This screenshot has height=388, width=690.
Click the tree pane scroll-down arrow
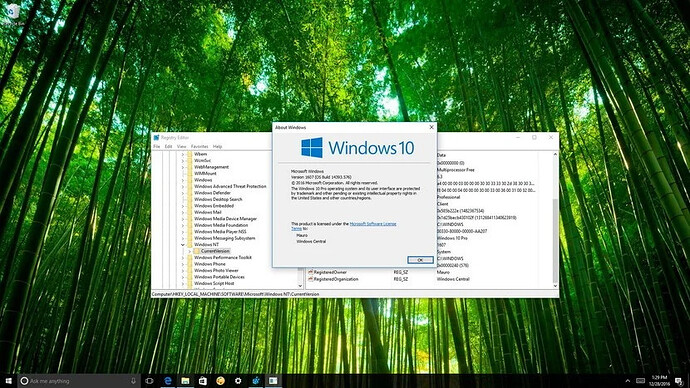coord(300,286)
